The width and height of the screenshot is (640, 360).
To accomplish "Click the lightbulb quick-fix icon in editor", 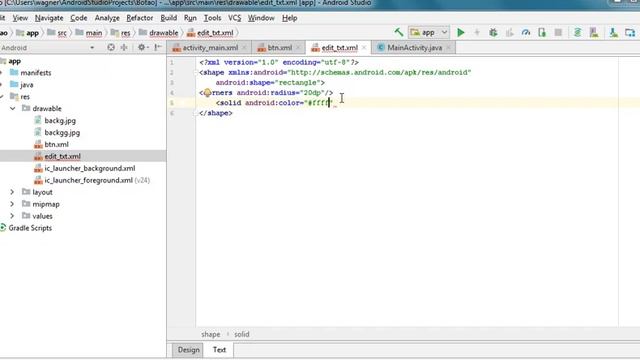I will [207, 93].
